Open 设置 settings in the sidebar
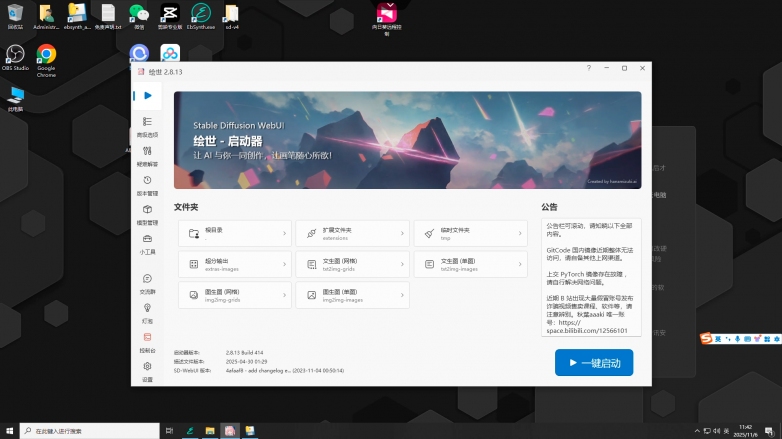Image resolution: width=782 pixels, height=439 pixels. tap(147, 371)
